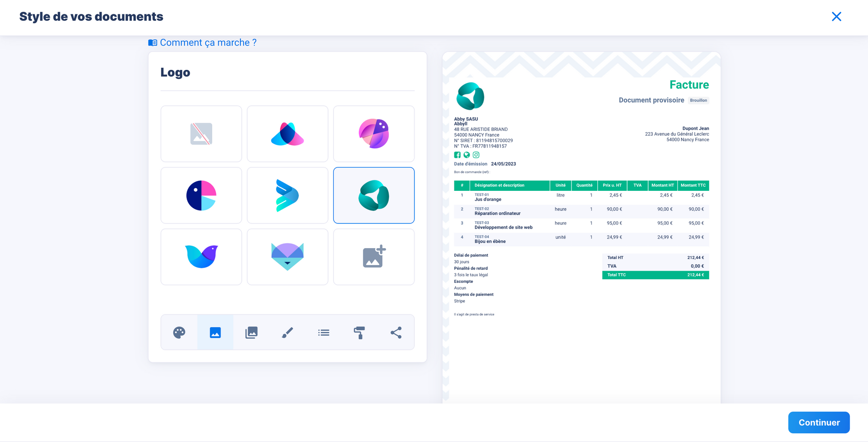868x442 pixels.
Task: Click the Facebook icon on invoice preview
Action: pyautogui.click(x=457, y=155)
